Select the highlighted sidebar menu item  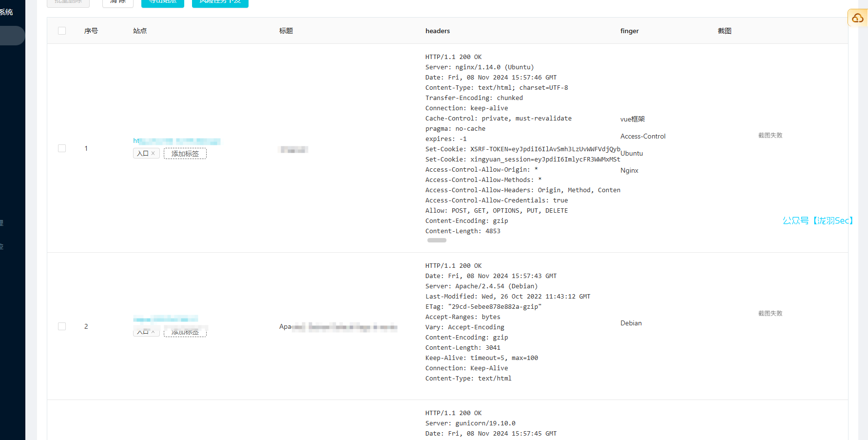pos(12,36)
